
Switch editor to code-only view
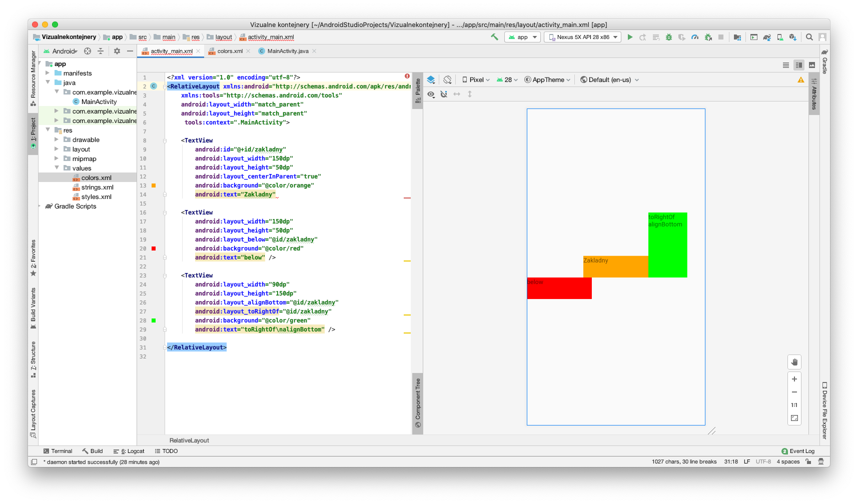tap(786, 65)
